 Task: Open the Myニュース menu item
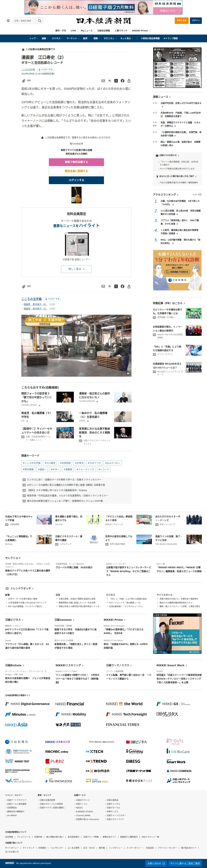[x=87, y=31]
